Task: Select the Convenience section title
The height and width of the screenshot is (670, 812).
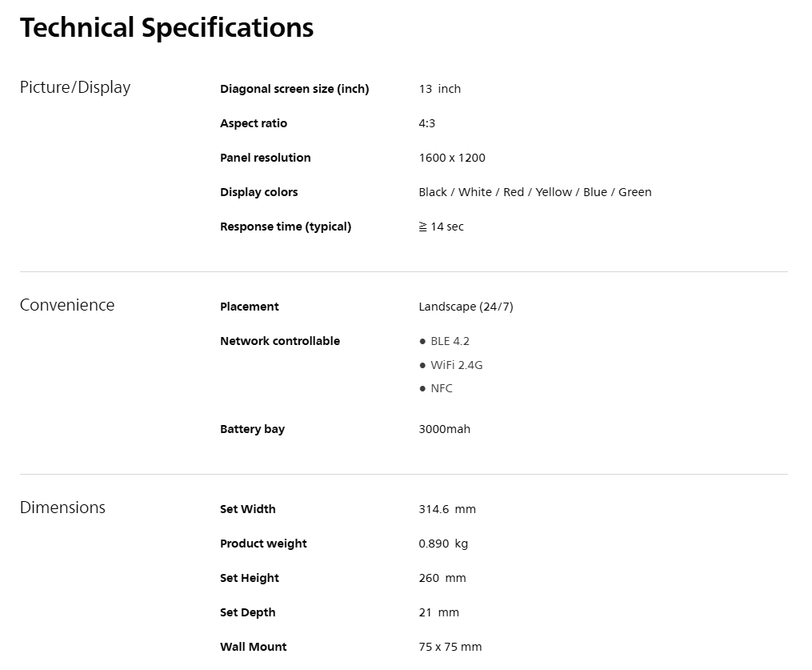Action: point(67,305)
